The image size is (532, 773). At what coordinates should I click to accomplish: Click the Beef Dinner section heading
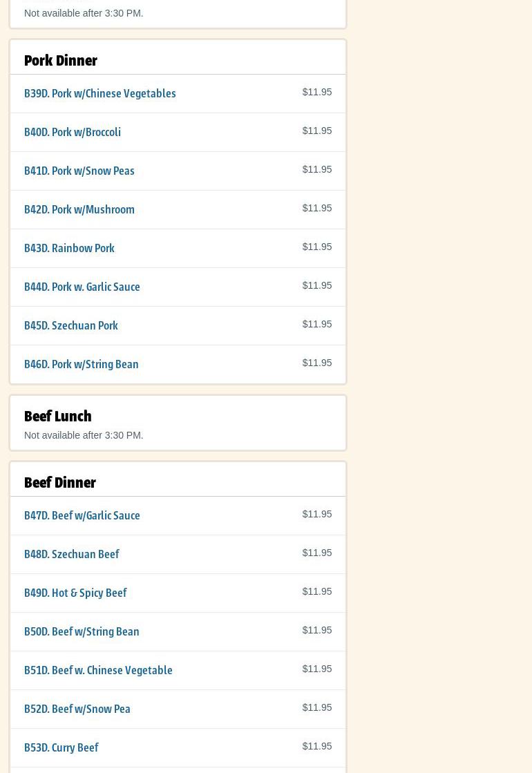point(60,482)
